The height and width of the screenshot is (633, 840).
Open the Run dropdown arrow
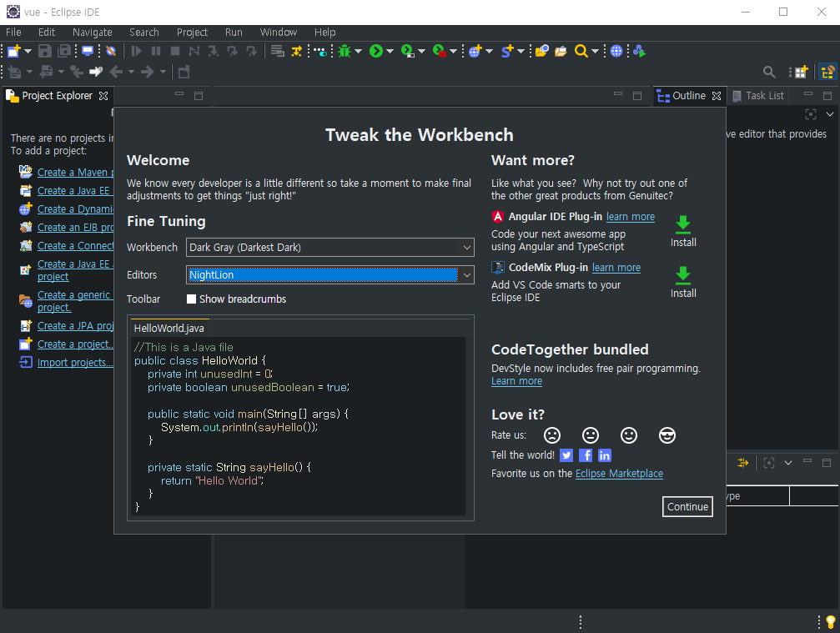390,52
